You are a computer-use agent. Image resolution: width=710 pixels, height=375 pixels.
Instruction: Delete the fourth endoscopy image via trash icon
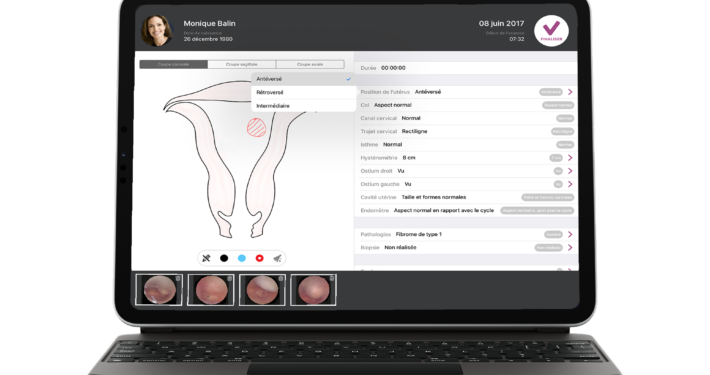click(332, 279)
